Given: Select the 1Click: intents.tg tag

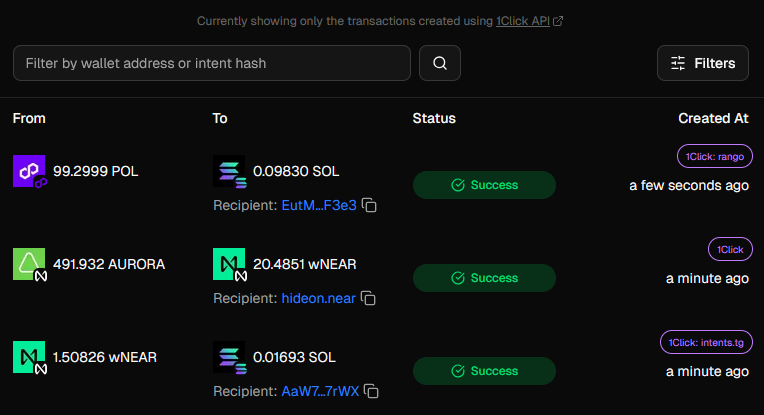Looking at the screenshot, I should [706, 342].
